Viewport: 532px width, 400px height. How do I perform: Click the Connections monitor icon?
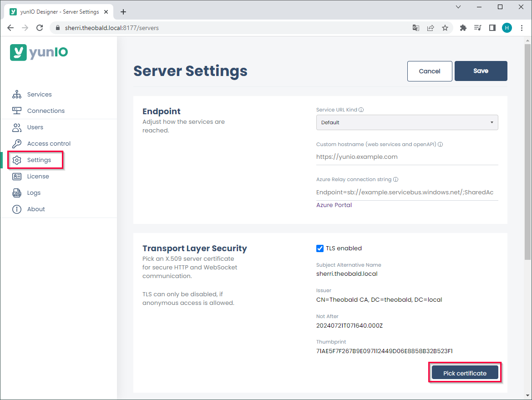pos(17,111)
